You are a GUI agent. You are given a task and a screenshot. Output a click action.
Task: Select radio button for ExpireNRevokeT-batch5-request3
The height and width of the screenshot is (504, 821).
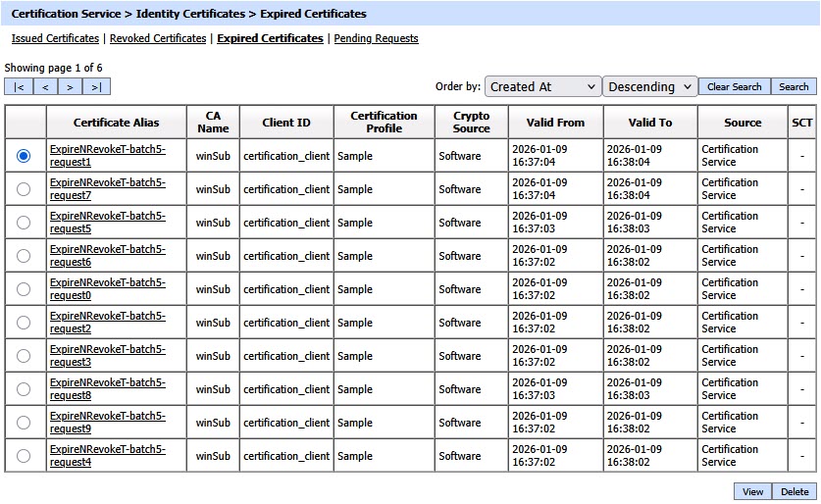pyautogui.click(x=24, y=356)
